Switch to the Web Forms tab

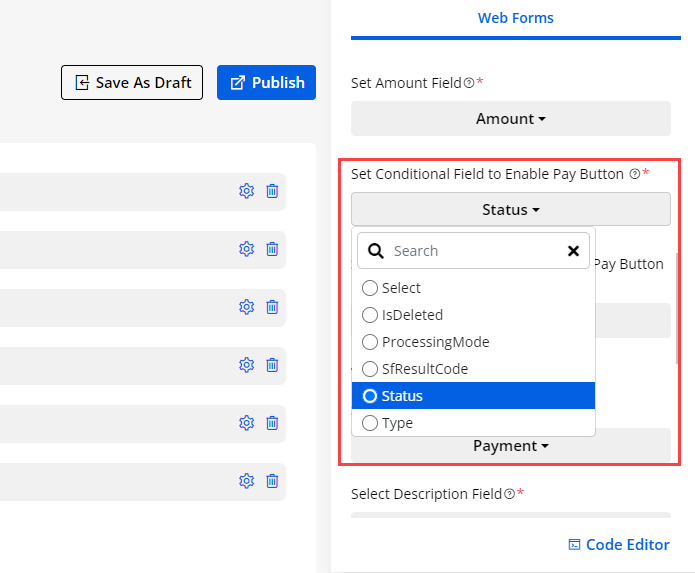[x=515, y=18]
